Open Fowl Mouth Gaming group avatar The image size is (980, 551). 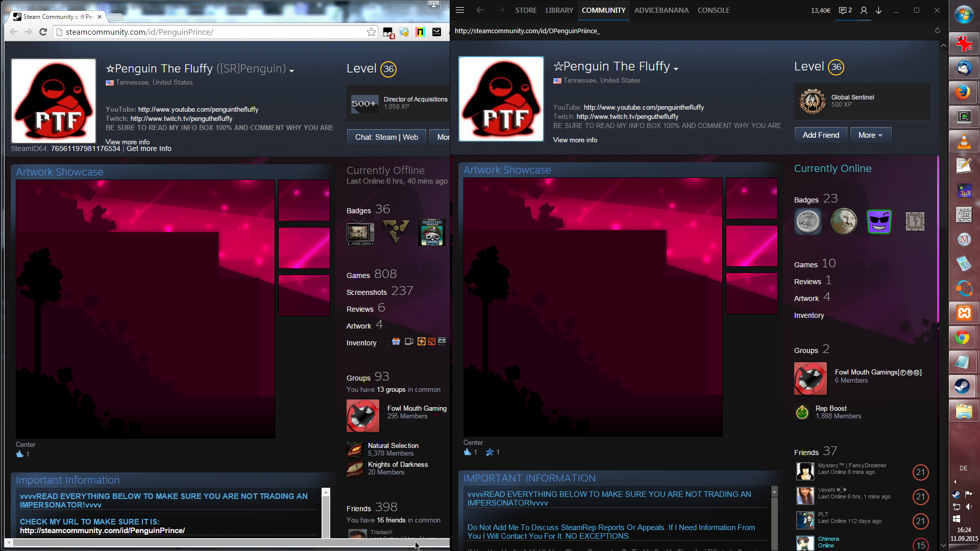[362, 416]
